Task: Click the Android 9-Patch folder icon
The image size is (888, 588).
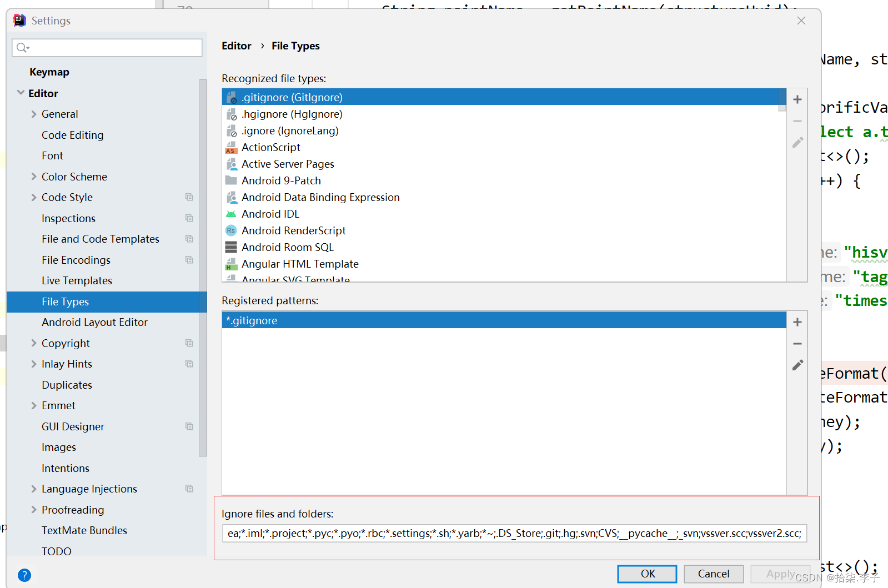Action: [231, 180]
